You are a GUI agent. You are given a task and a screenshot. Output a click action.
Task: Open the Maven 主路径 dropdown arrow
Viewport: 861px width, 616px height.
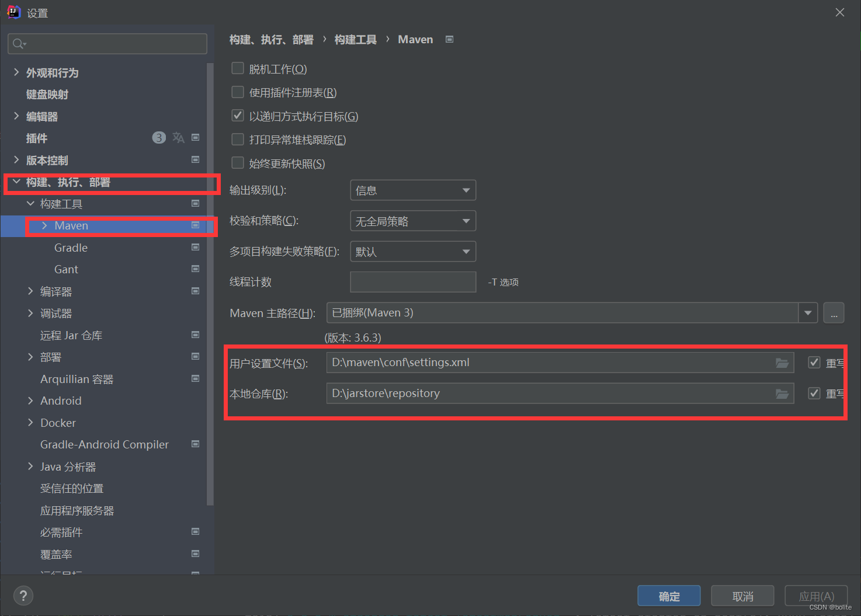tap(808, 313)
